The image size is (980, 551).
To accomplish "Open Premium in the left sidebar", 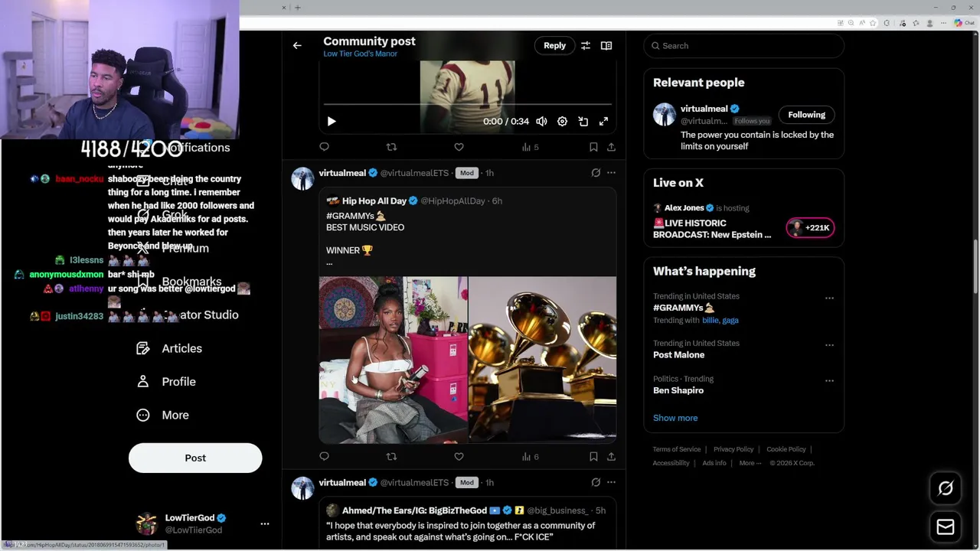I will (172, 248).
